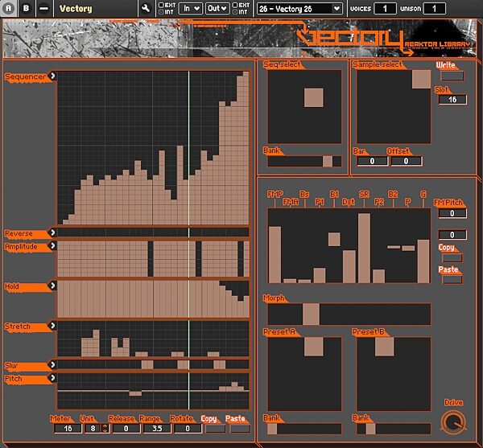Screen dimensions: 483x448
Task: Open the preset dropdown '26 - Vectory 26'
Action: (x=299, y=9)
